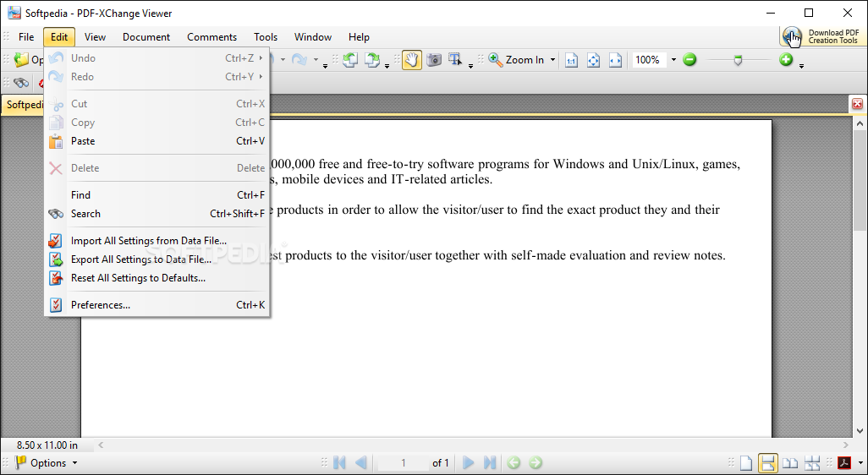
Task: Close the open Edit menu header
Action: [58, 37]
